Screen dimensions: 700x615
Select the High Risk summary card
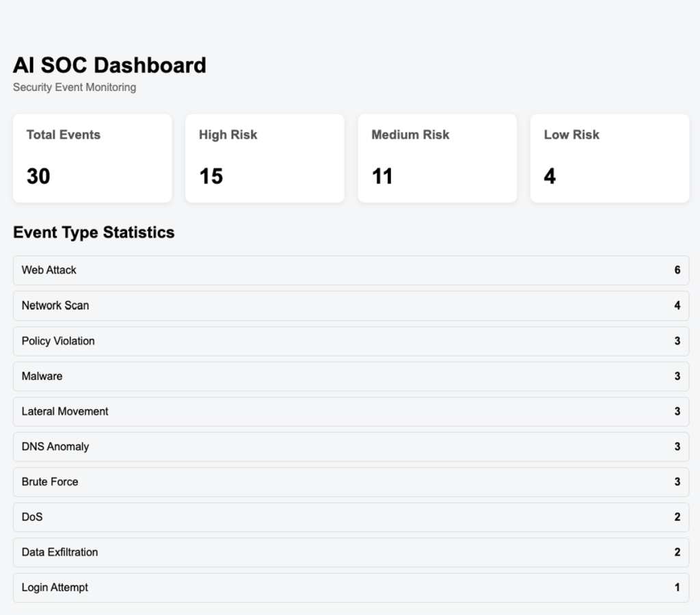(265, 158)
